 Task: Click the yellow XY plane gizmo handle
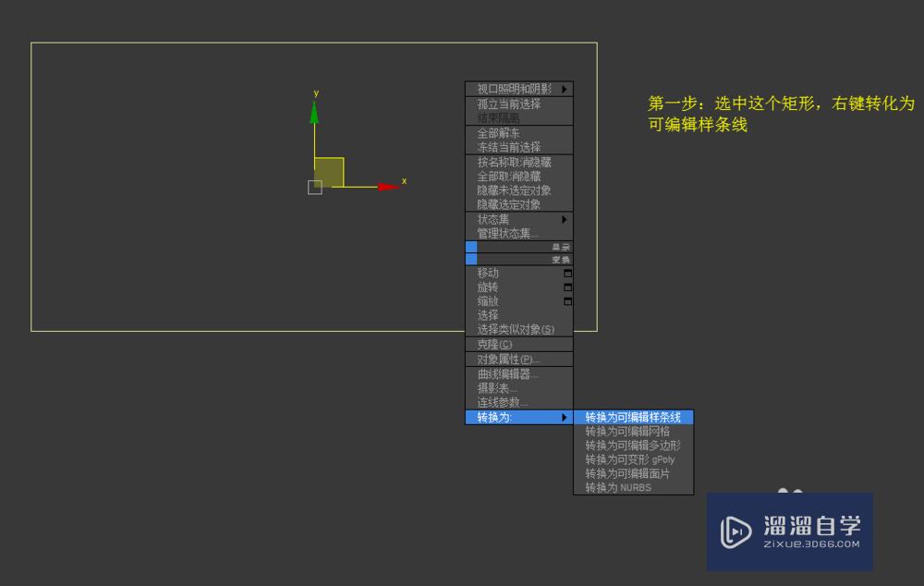pyautogui.click(x=329, y=172)
